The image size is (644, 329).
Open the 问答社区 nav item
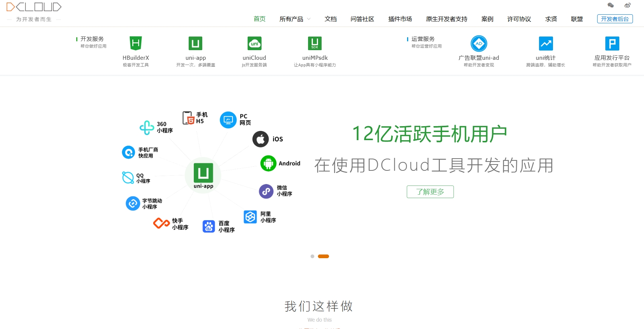[362, 19]
